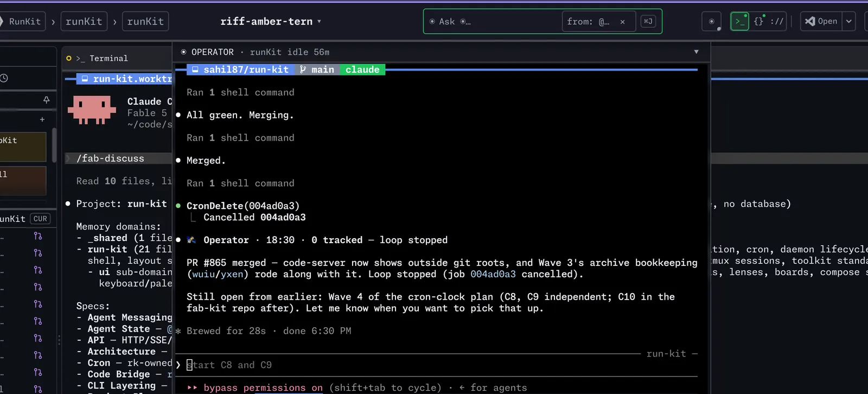This screenshot has height=394, width=868.
Task: Focus the Ask input field
Action: [494, 22]
